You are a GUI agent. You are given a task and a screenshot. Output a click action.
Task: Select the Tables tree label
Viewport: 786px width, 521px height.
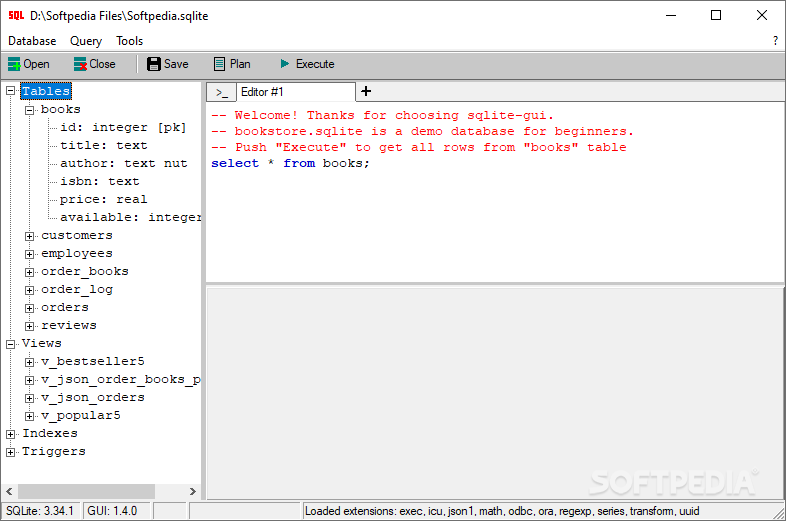tap(46, 91)
